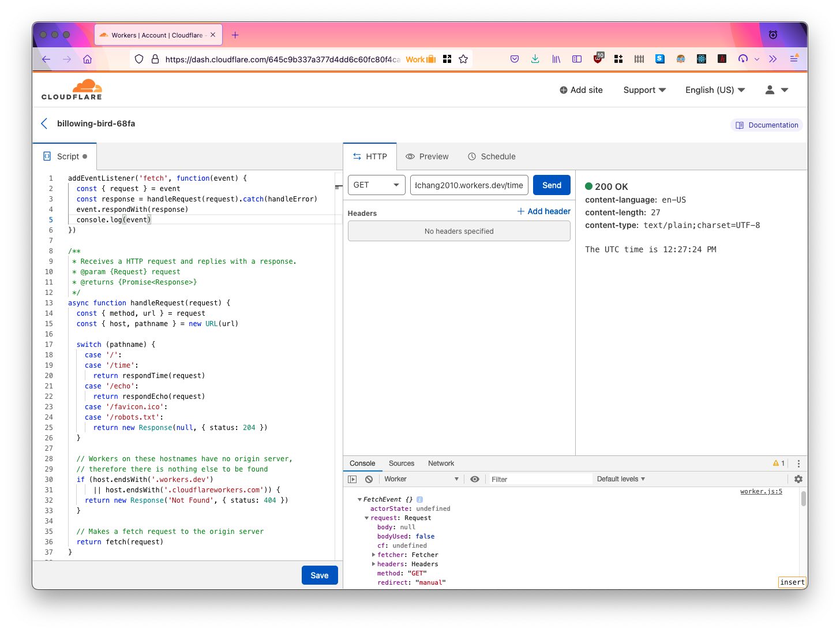Click the shield tracking protection icon
This screenshot has height=632, width=840.
coord(139,59)
